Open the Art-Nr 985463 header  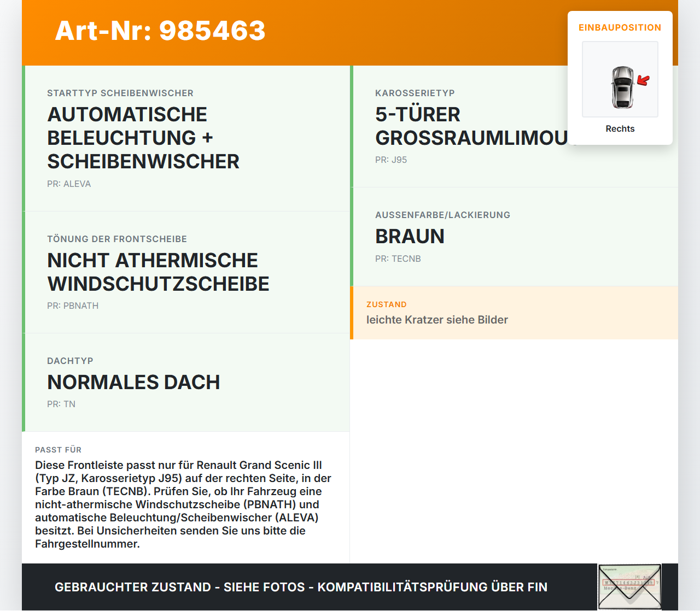(x=160, y=31)
